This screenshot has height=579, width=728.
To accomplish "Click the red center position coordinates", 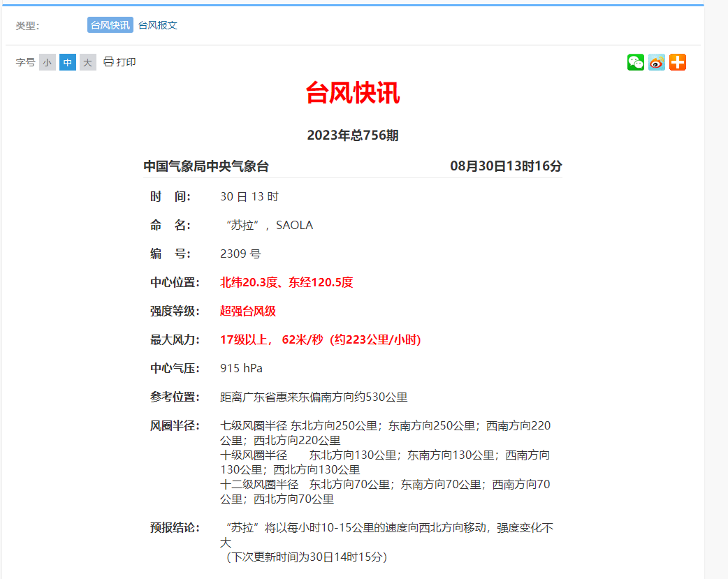I will point(286,282).
